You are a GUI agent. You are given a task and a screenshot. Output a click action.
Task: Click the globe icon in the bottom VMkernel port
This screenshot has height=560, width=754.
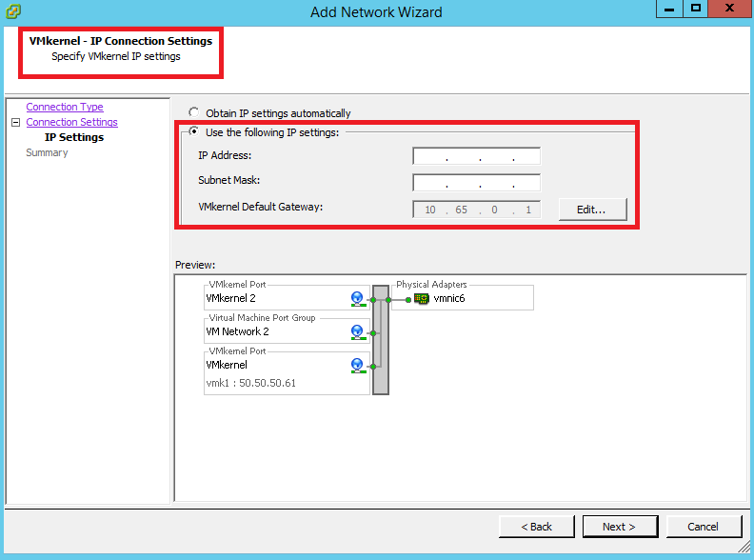coord(357,366)
